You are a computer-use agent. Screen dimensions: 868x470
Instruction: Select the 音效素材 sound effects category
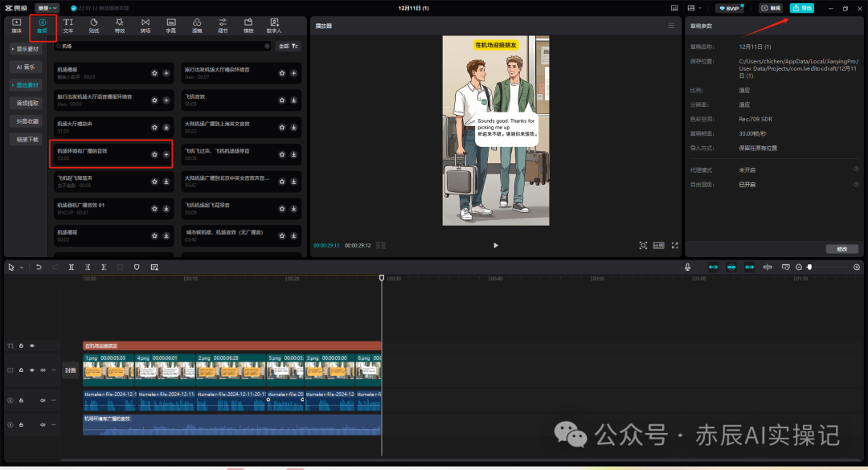(x=26, y=85)
